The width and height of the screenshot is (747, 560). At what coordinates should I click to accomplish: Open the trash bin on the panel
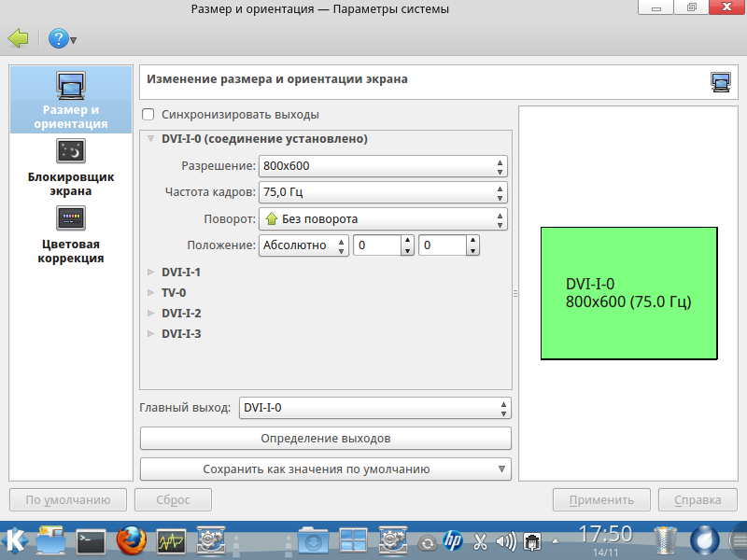[x=665, y=542]
